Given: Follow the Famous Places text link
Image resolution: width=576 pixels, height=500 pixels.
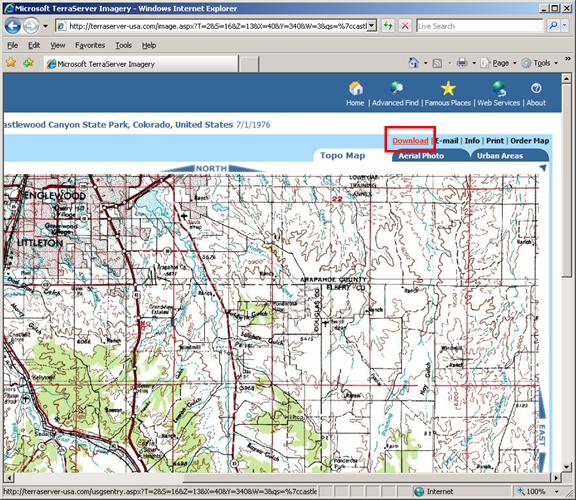Looking at the screenshot, I should click(x=448, y=103).
